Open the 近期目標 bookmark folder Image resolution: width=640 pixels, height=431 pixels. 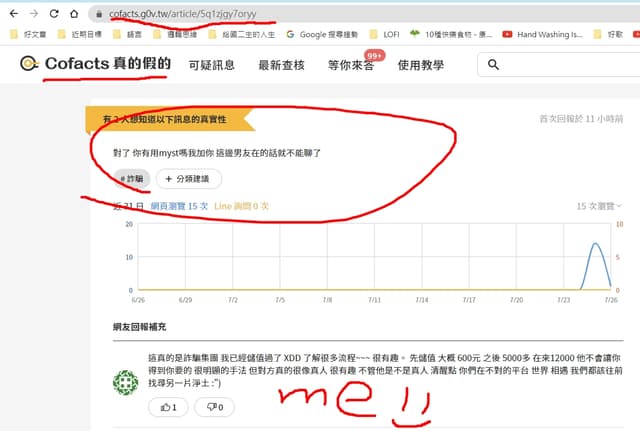pyautogui.click(x=80, y=34)
